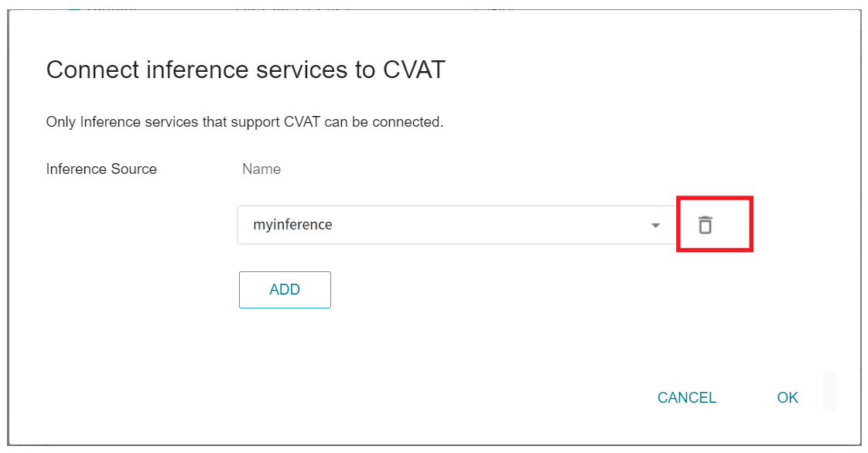Expand the myinference dropdown arrow
Screen dimensions: 868x453
pos(655,225)
